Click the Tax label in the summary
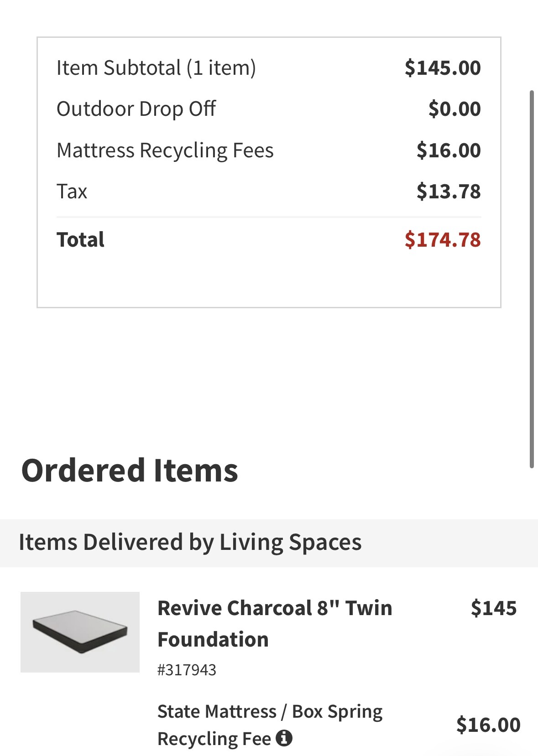Screen dimensions: 538x756 [72, 192]
